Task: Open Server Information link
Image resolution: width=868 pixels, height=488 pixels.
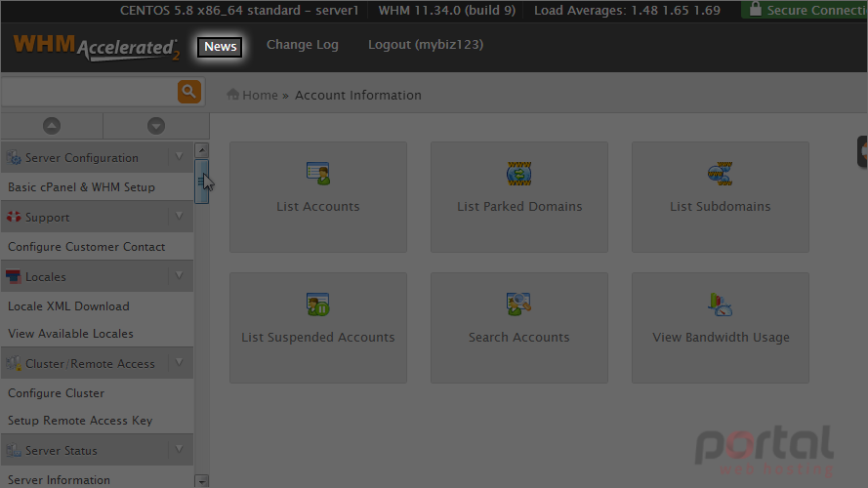Action: [59, 479]
